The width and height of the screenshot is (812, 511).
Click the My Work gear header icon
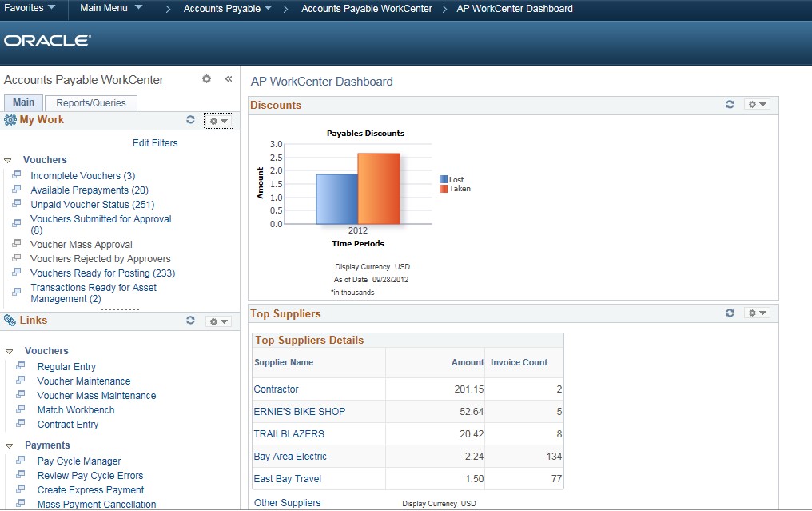[x=10, y=120]
